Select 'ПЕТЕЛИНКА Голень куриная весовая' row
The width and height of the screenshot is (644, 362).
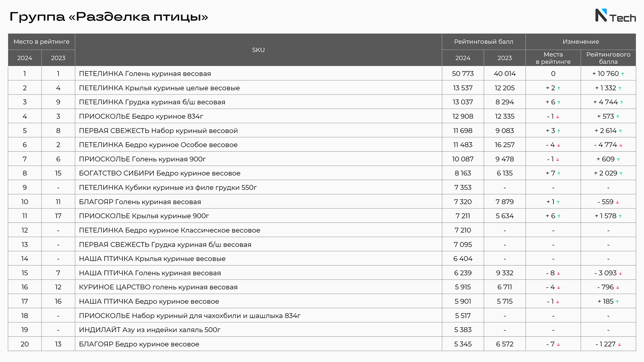(322, 73)
